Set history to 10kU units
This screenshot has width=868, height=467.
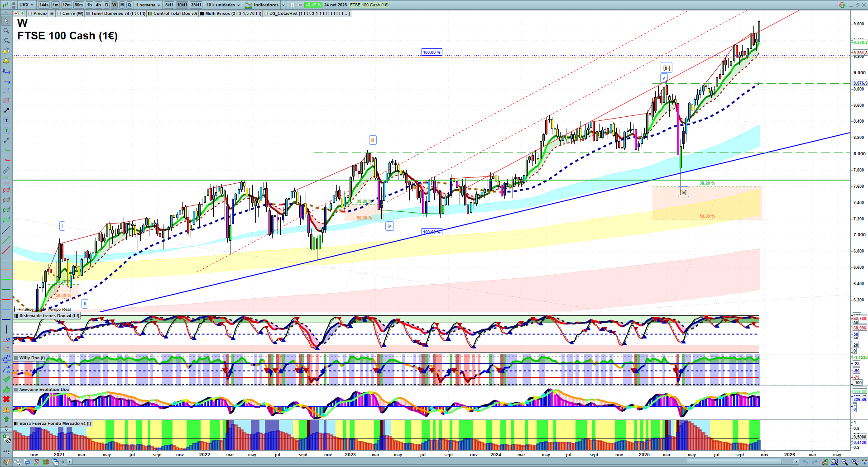pos(182,5)
